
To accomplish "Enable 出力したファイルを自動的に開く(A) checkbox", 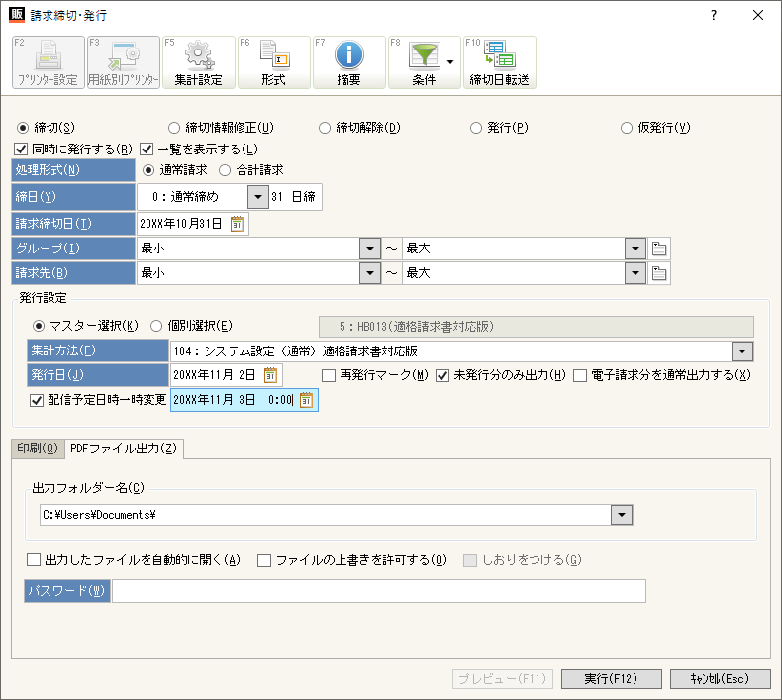I will pos(34,560).
